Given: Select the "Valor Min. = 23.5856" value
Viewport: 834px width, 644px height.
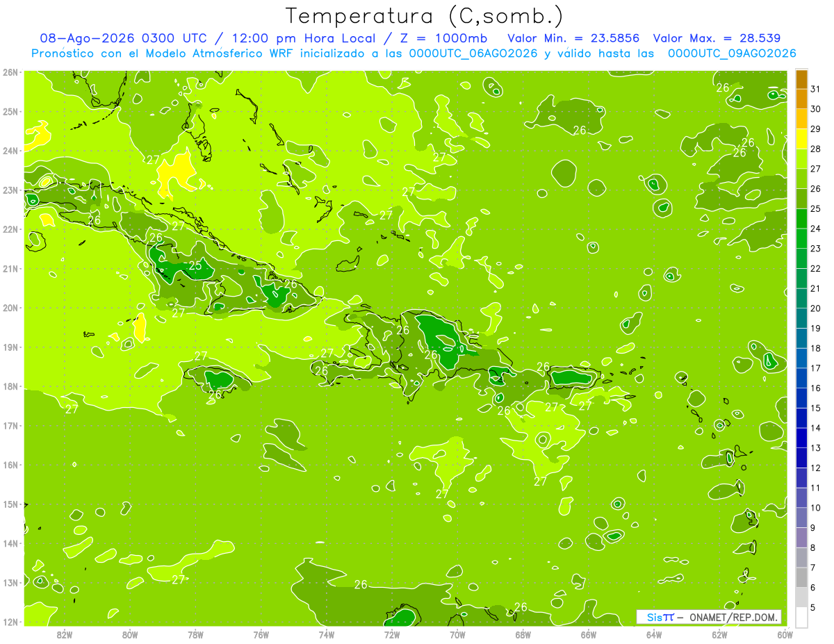Looking at the screenshot, I should click(573, 38).
